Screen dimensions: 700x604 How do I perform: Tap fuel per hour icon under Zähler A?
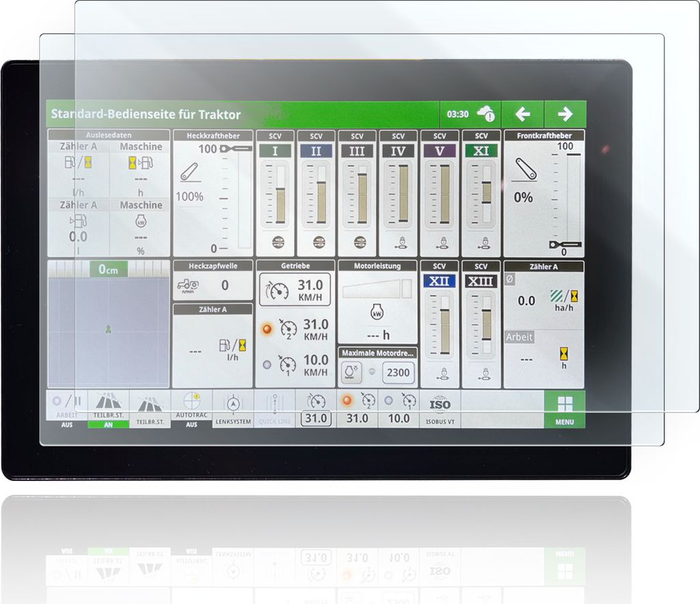79,163
